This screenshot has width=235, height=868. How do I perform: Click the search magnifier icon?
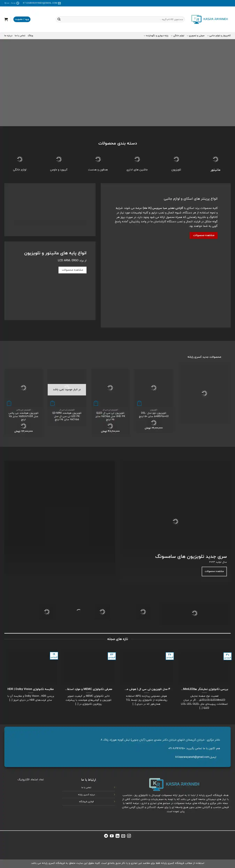click(x=59, y=19)
